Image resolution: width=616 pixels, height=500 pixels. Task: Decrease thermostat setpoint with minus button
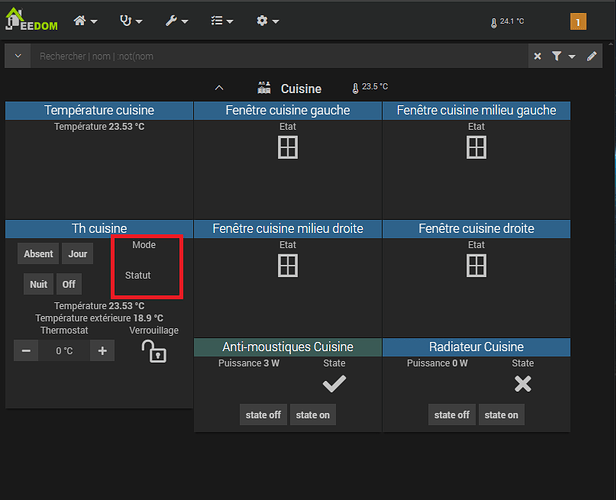tap(26, 350)
